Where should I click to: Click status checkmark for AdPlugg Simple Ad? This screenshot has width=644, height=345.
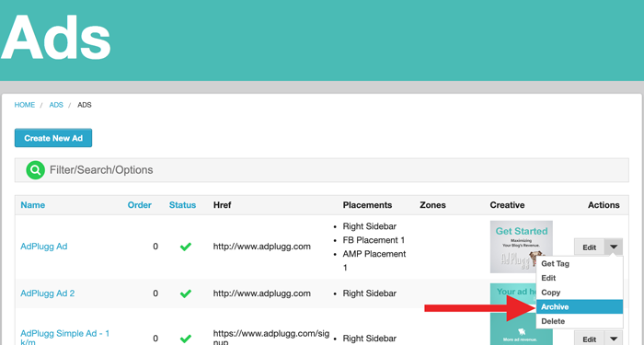(186, 339)
